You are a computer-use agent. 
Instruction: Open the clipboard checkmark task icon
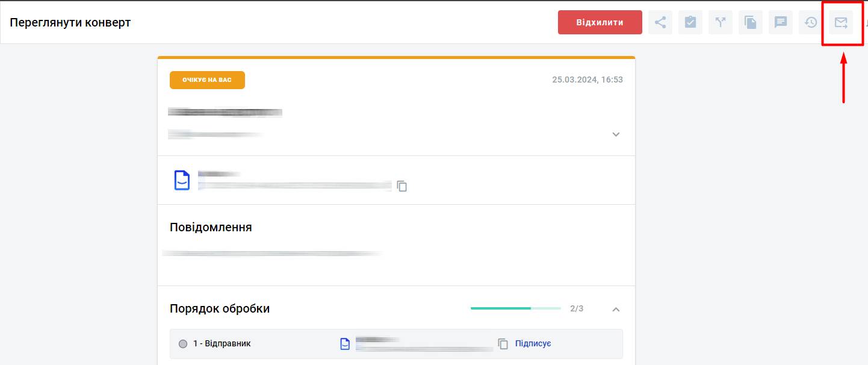(690, 23)
